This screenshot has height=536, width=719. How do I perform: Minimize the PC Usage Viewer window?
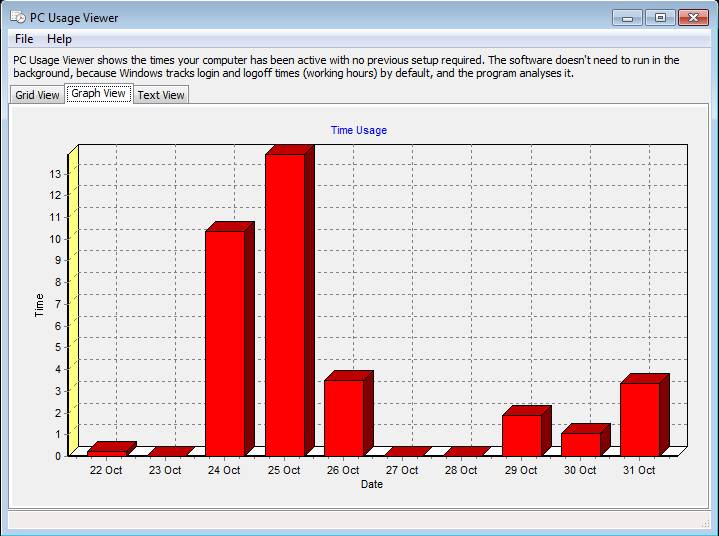(627, 18)
